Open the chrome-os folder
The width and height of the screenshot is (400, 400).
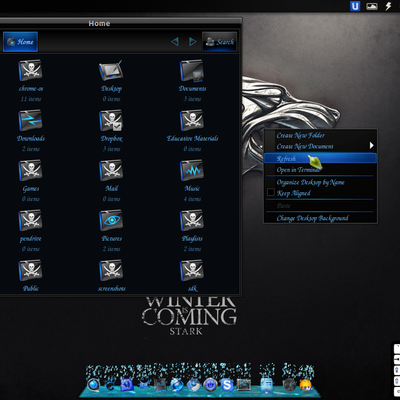click(x=30, y=70)
